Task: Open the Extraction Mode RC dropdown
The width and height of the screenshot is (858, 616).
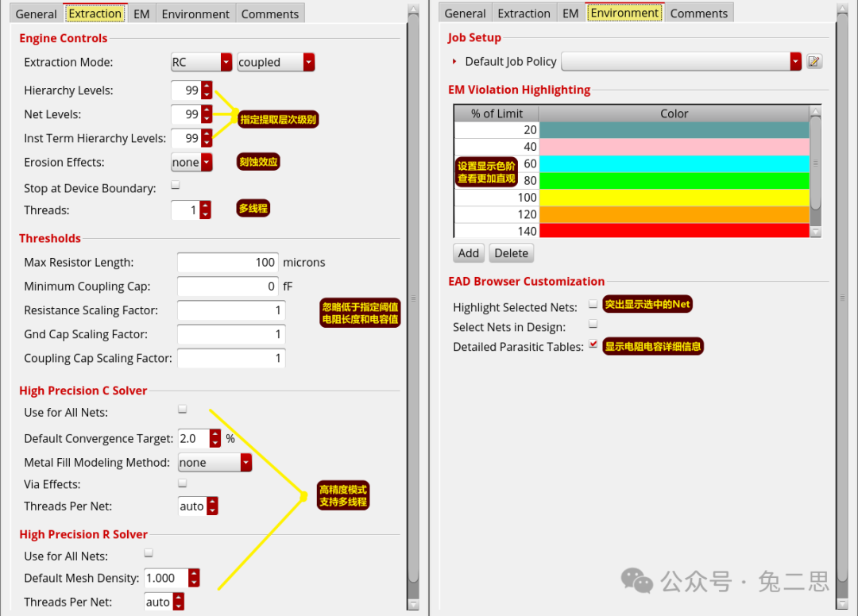Action: tap(226, 63)
